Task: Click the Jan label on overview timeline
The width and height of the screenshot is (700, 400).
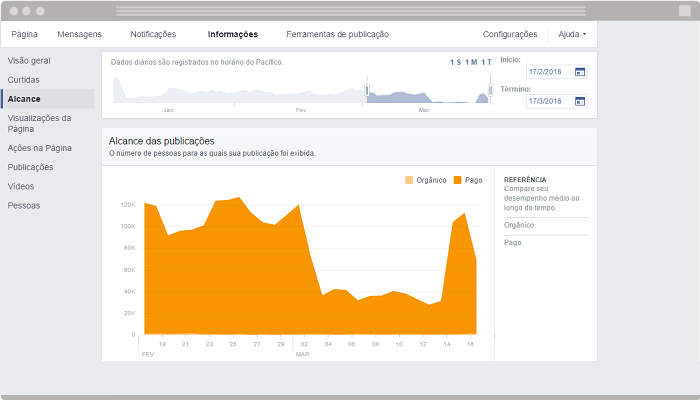Action: click(x=168, y=110)
